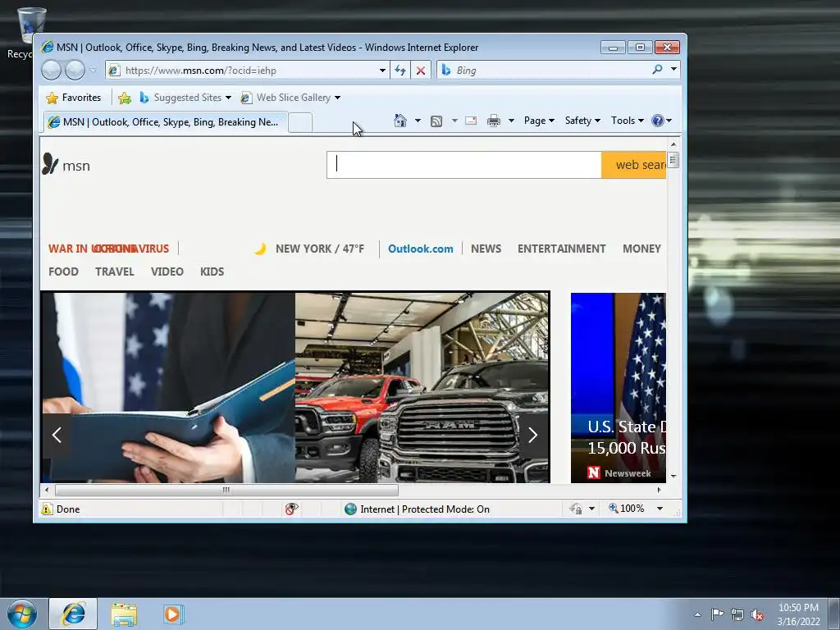Viewport: 840px width, 630px height.
Task: Click the Bing search box in toolbar
Action: (544, 71)
